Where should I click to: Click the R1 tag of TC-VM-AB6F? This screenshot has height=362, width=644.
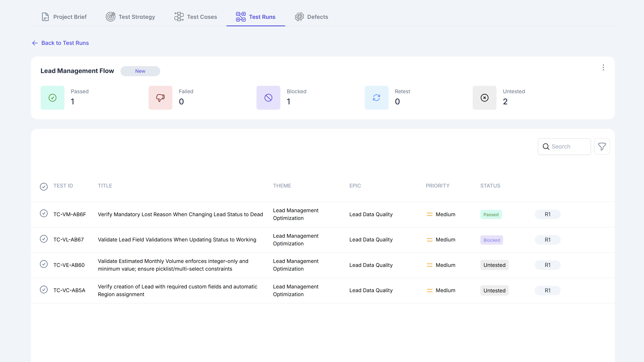[x=548, y=214]
